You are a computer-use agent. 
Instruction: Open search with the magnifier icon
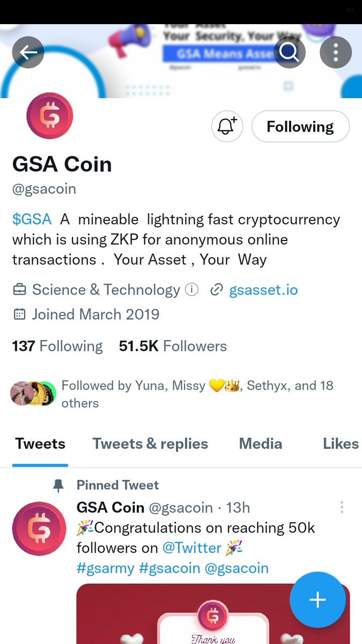point(290,52)
